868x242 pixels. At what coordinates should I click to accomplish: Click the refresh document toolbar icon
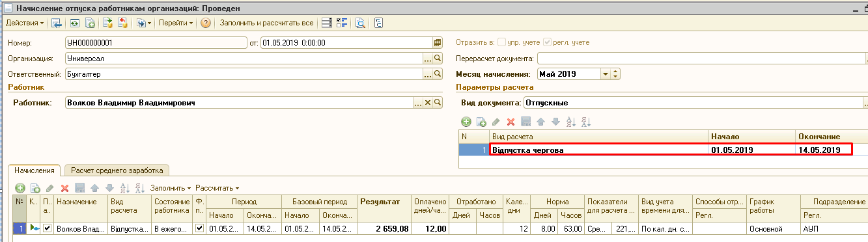[75, 23]
